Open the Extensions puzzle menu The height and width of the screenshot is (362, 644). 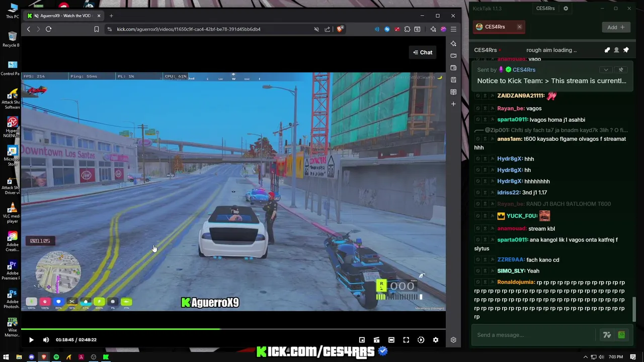click(x=407, y=29)
